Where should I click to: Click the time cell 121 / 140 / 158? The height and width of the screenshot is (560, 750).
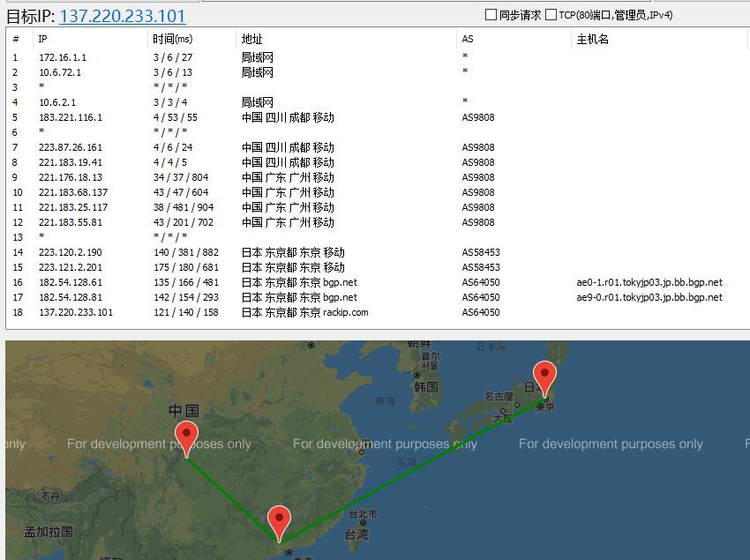coord(186,312)
